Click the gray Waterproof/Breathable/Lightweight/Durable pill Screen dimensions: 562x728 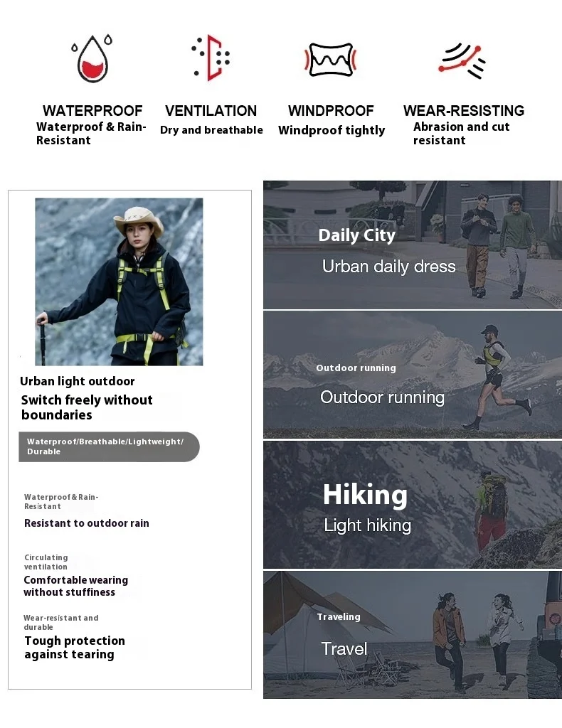coord(109,446)
